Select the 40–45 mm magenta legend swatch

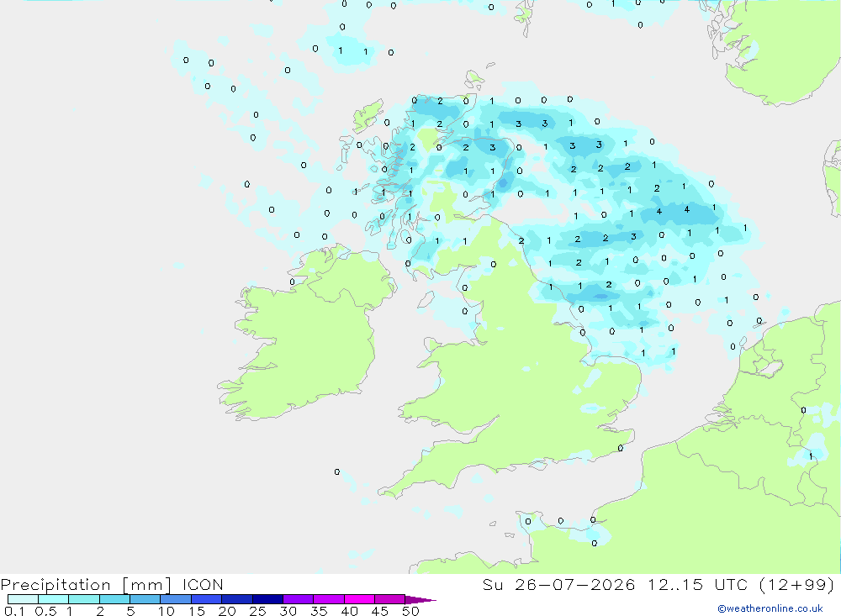pos(359,599)
